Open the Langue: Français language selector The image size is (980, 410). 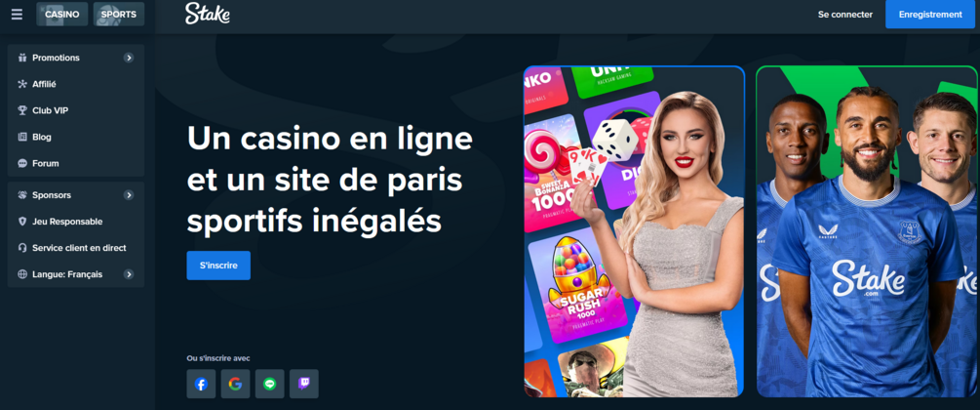[x=76, y=274]
